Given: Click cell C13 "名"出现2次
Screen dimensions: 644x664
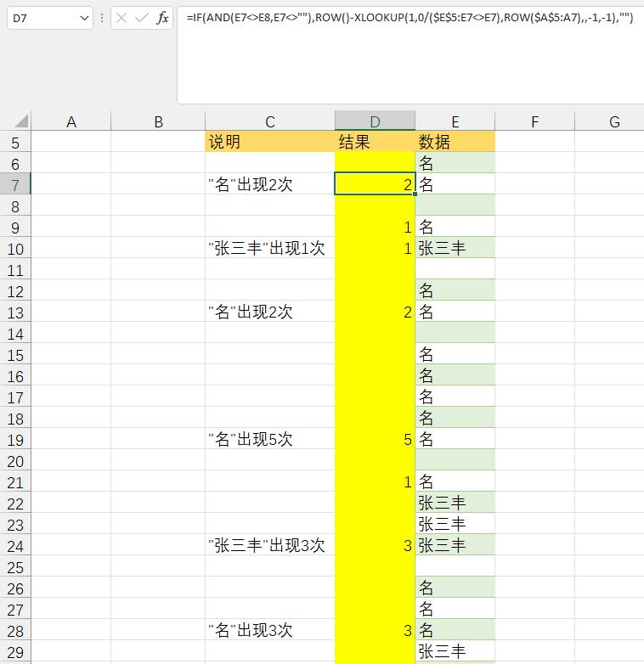Looking at the screenshot, I should pos(270,312).
